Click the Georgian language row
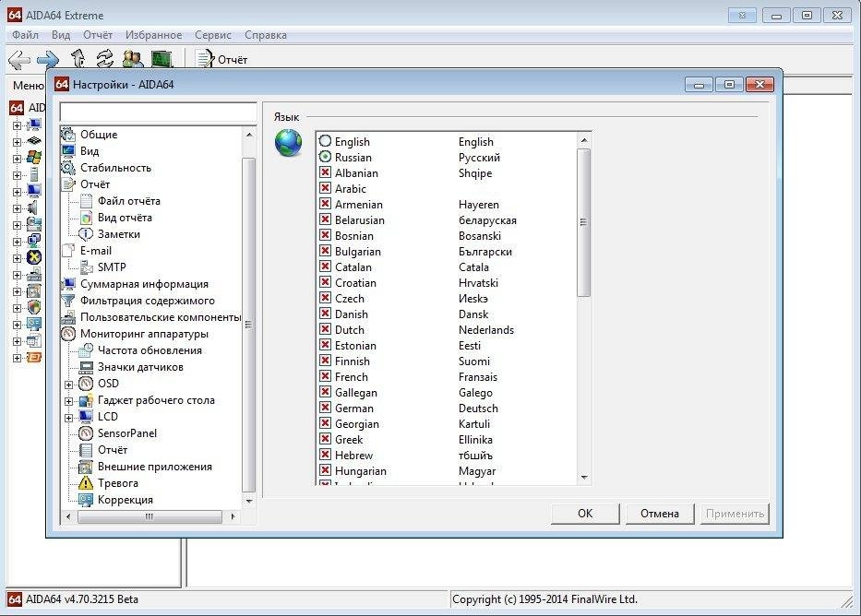 [448, 423]
